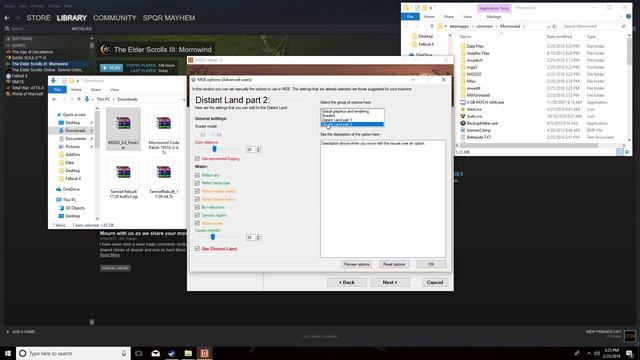The image size is (640, 360).
Task: Click the Caustic intensity slider handle
Action: pos(212,237)
